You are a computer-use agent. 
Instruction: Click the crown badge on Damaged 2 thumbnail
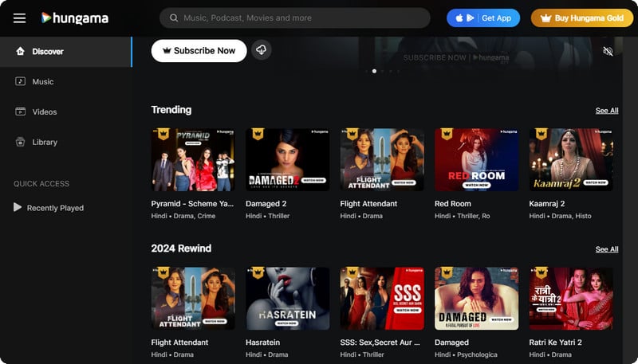coord(258,134)
